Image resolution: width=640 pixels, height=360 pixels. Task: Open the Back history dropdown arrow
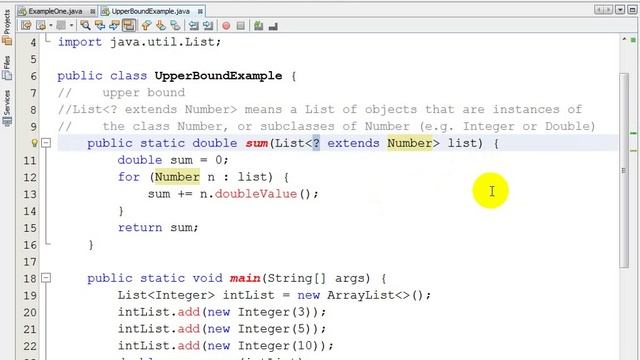point(51,26)
